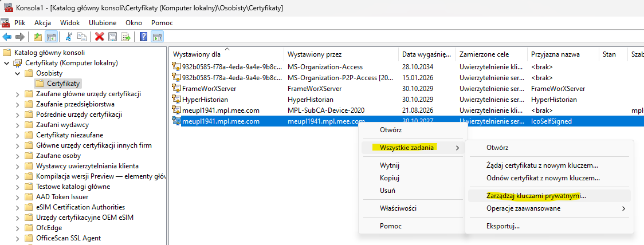Click the Up one level folder icon
Viewport: 644px width, 245px height.
pos(38,37)
